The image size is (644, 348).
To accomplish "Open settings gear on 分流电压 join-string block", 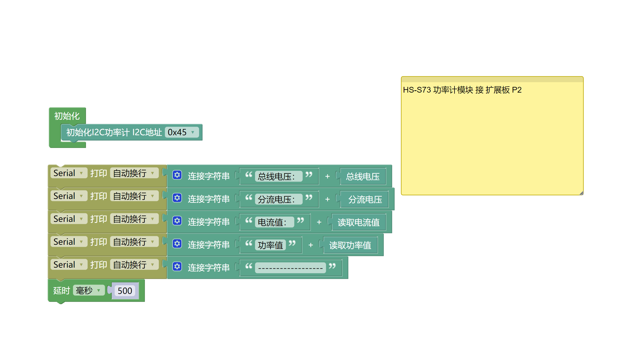I will [x=177, y=198].
